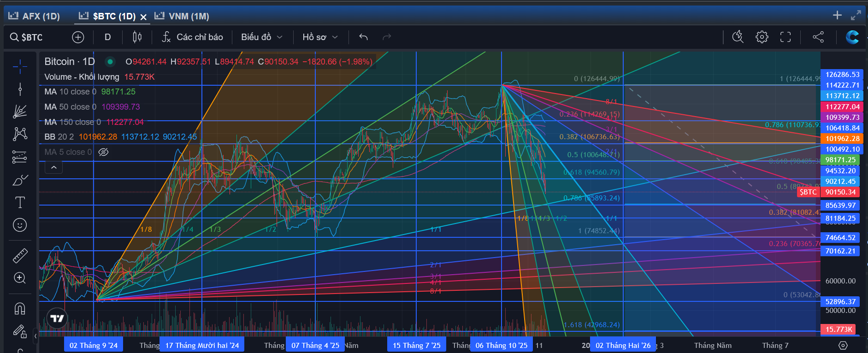Screen dimensions: 868x353
Task: Click the 0.618 (94560.79) Fibonacci label
Action: coord(591,172)
